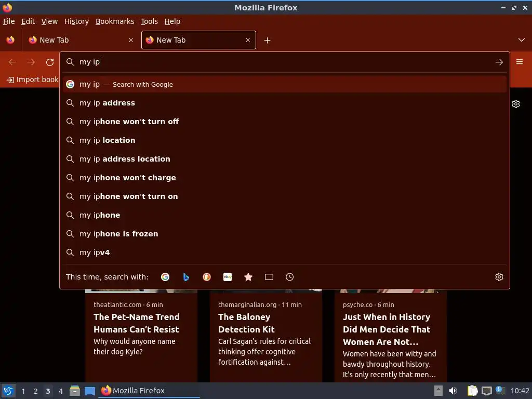532x399 pixels.
Task: Close the first New Tab
Action: coord(131,40)
